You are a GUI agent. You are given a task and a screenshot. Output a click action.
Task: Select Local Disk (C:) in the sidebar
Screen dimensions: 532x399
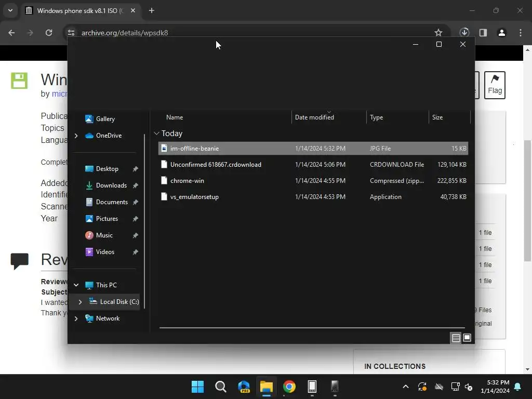[114, 302]
